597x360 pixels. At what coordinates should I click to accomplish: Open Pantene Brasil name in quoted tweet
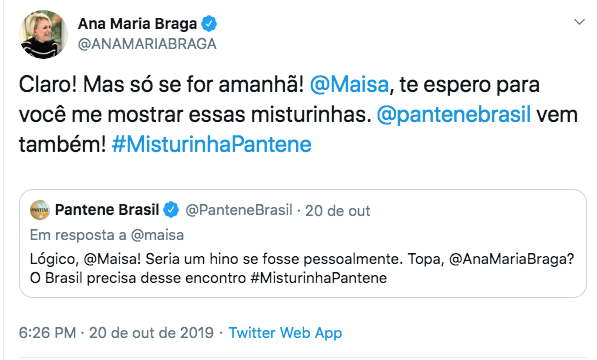(x=107, y=210)
